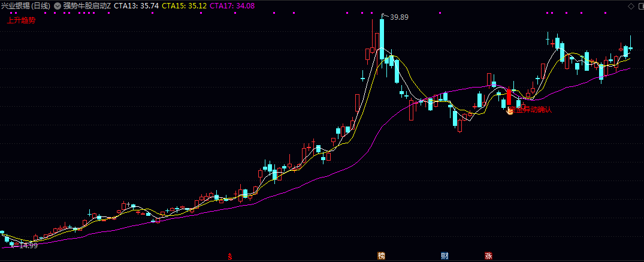644x262 pixels.
Task: Click the CTA13: 35.74 value label
Action: click(137, 6)
